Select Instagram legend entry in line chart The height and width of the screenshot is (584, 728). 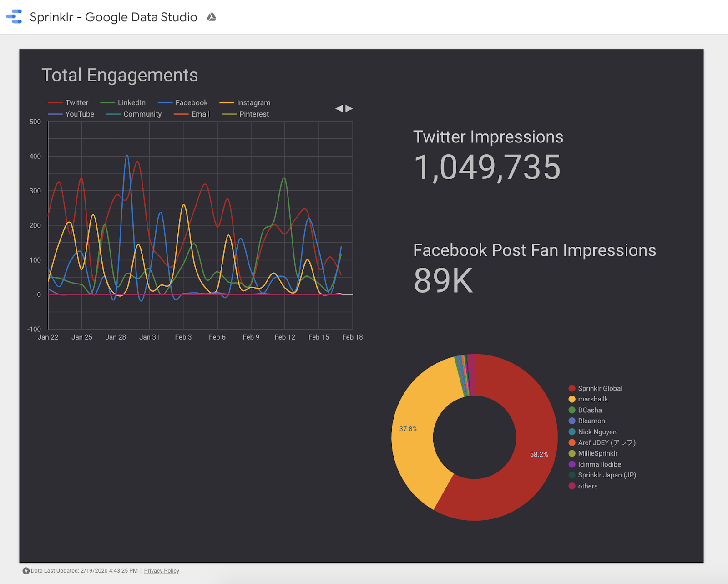(245, 103)
